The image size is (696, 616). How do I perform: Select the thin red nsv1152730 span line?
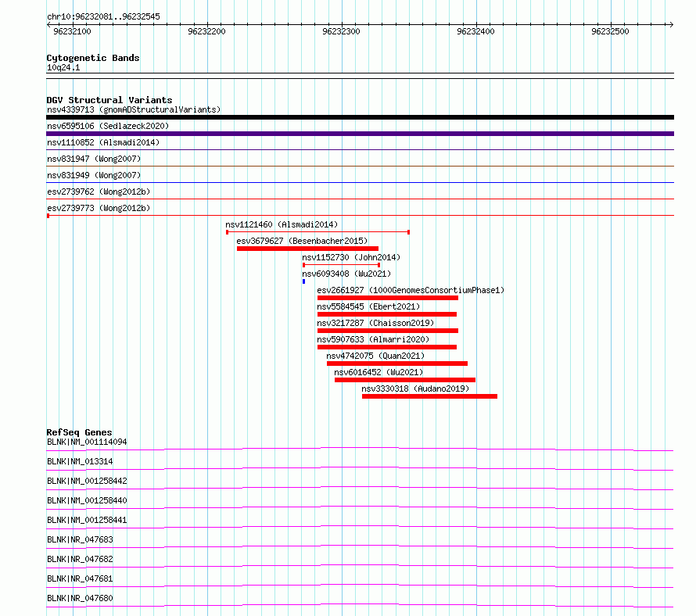(x=341, y=265)
